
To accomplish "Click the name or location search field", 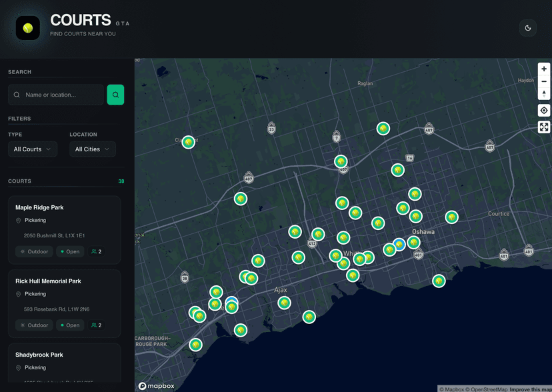I will click(x=56, y=95).
